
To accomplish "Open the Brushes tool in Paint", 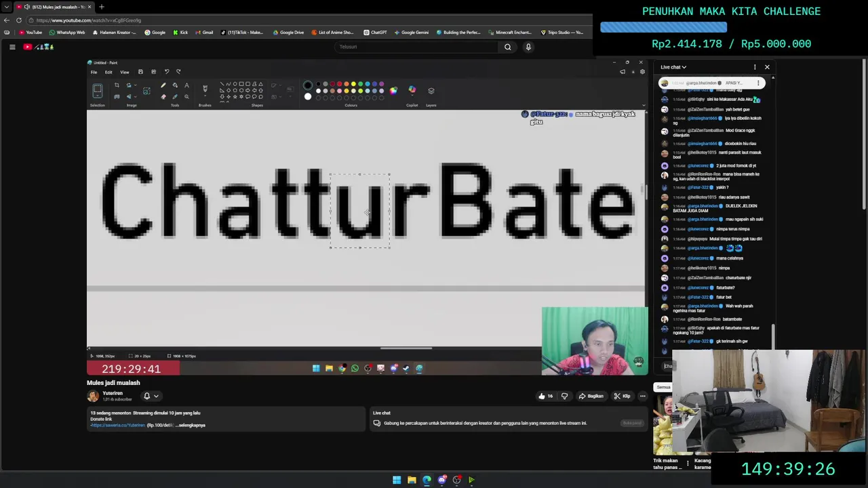I will (205, 89).
